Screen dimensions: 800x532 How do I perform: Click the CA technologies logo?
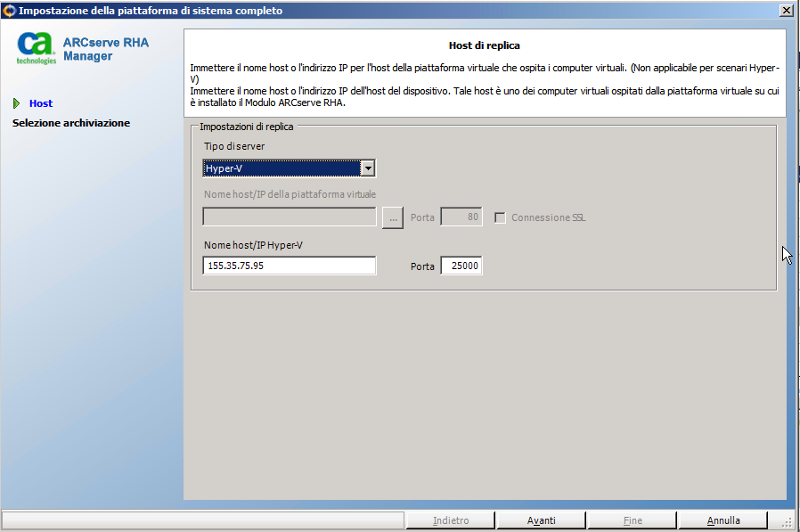[36, 48]
